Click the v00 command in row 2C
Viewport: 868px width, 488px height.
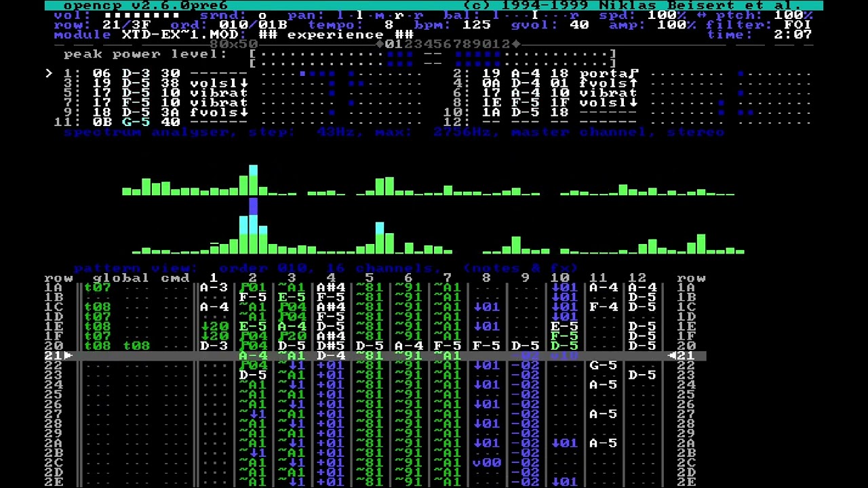(487, 463)
